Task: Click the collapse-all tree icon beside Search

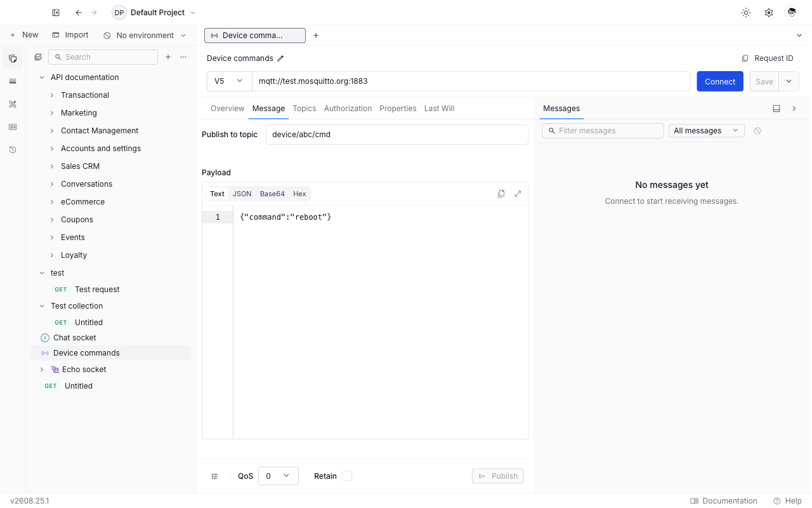Action: tap(38, 57)
